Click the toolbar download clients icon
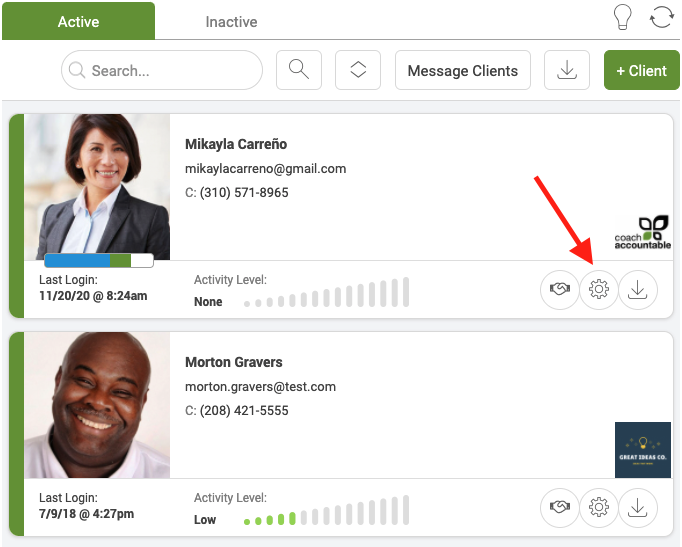Screen dimensions: 682x547 [x=567, y=70]
